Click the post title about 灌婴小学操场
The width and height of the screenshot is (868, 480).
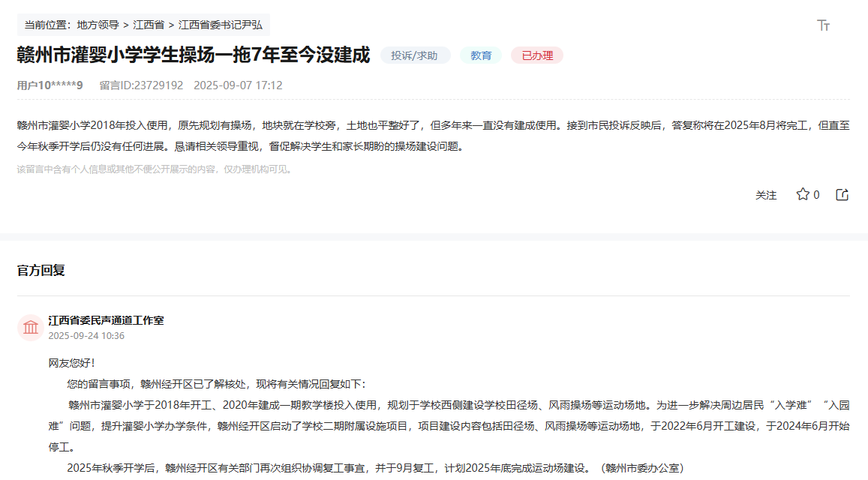[194, 55]
